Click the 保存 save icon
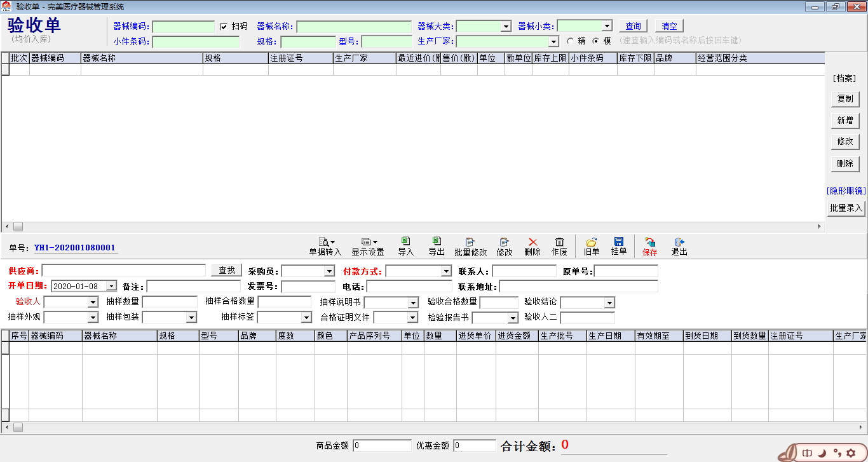Viewport: 868px width, 462px height. [x=650, y=242]
